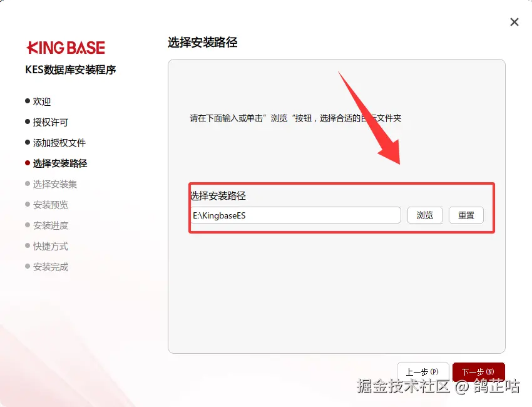Viewport: 532px width, 407px height.
Task: Focus the install path field E:\KingbaseES
Action: [x=296, y=215]
